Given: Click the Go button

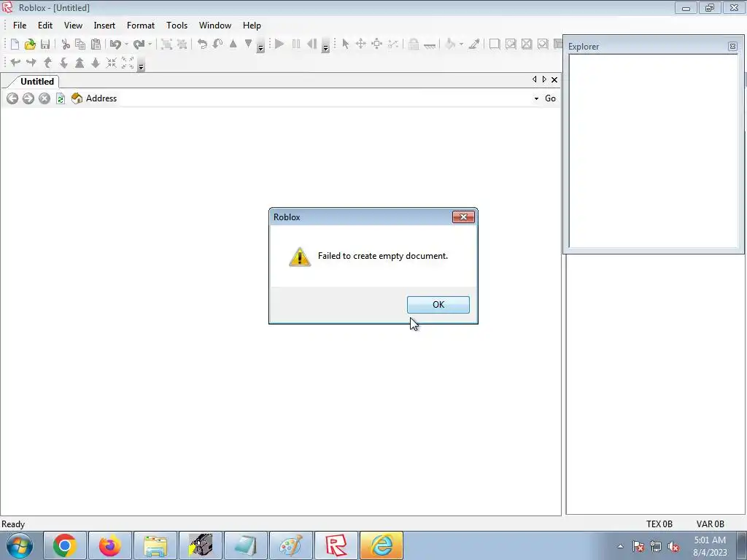Looking at the screenshot, I should coord(550,98).
